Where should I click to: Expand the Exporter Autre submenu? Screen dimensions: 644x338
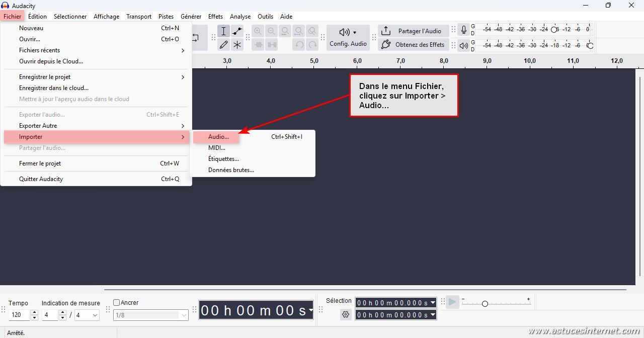[x=96, y=126]
